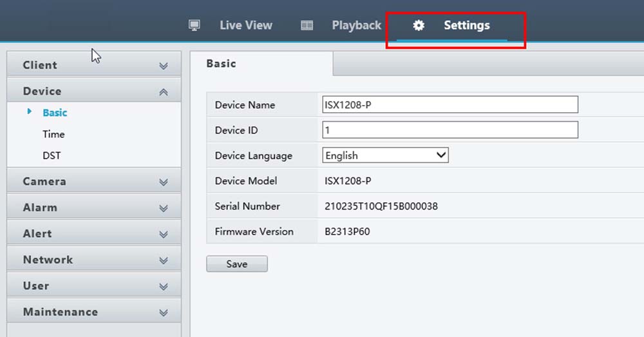Expand the User section chevron
The height and width of the screenshot is (337, 644).
pyautogui.click(x=164, y=286)
